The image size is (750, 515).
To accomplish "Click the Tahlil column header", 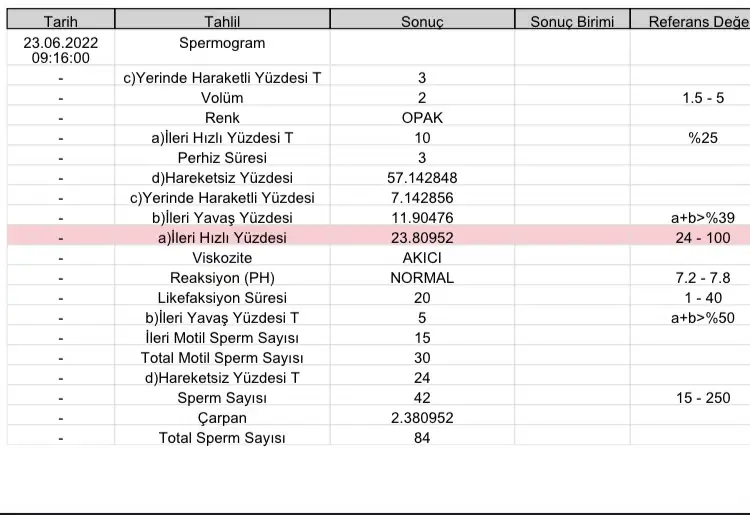I will [222, 20].
